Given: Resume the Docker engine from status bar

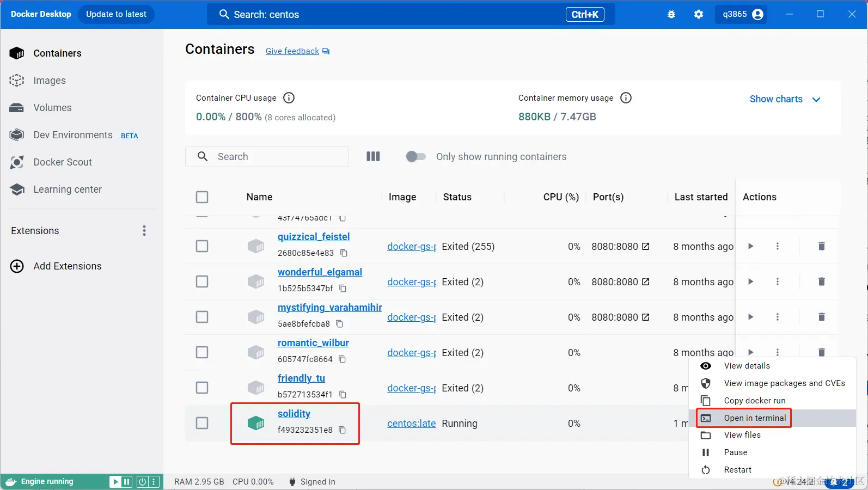Looking at the screenshot, I should coord(115,482).
